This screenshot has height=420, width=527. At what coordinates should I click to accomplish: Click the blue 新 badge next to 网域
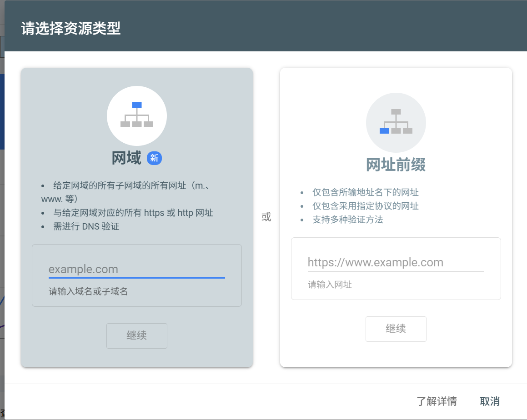(154, 158)
